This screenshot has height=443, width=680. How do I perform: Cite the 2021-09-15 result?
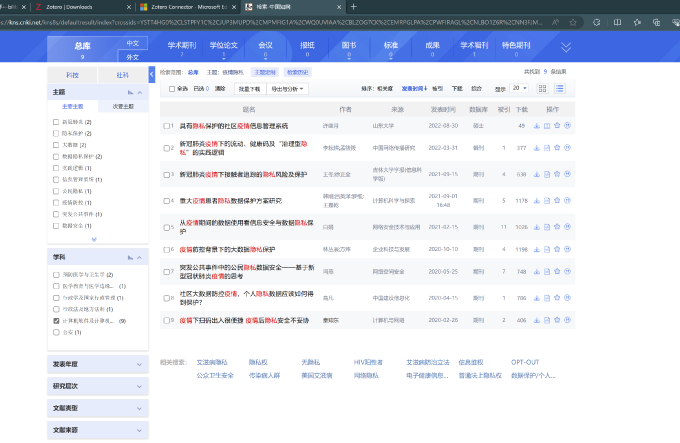(x=567, y=174)
